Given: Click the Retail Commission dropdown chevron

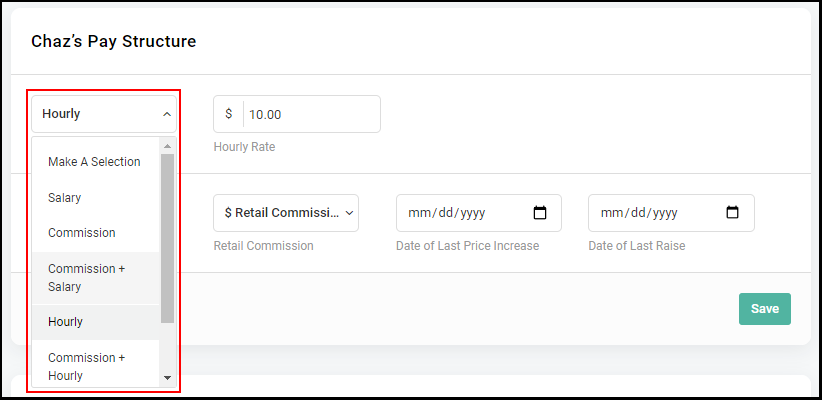Looking at the screenshot, I should 349,213.
